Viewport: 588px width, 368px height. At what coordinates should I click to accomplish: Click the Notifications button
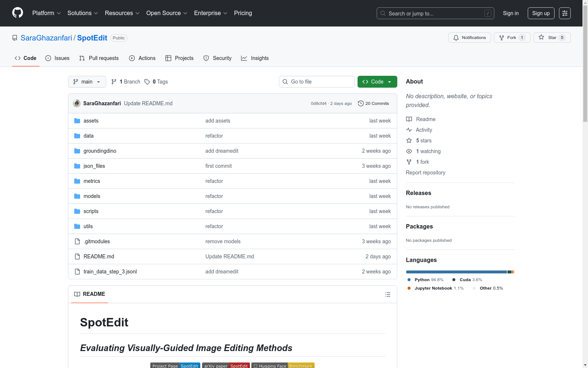(470, 38)
